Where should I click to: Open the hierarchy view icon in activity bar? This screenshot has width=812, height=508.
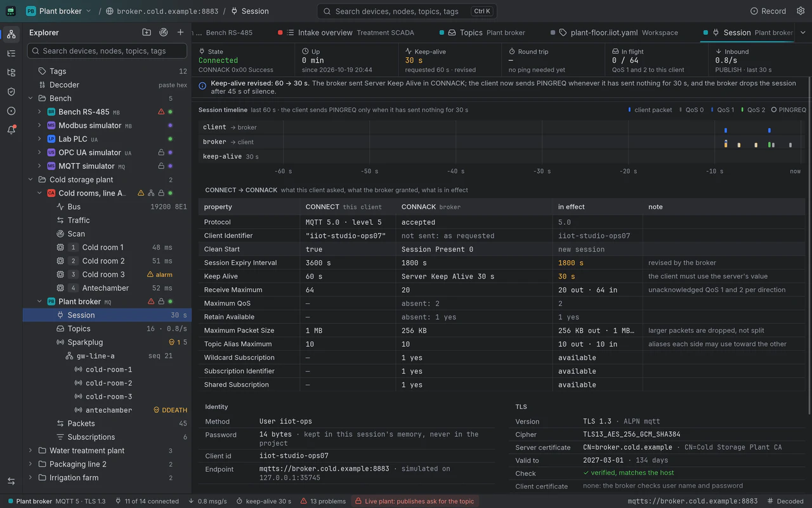pyautogui.click(x=11, y=72)
